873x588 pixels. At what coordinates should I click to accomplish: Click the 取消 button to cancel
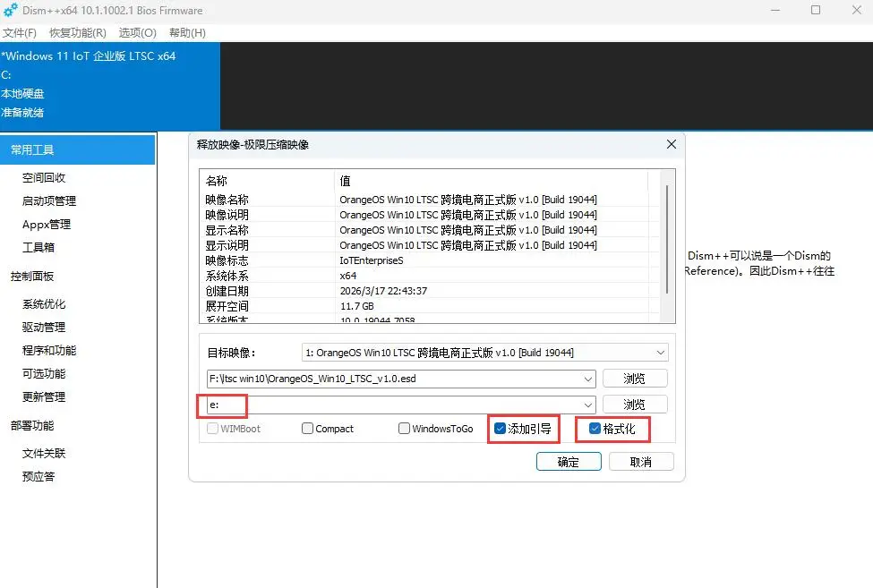tap(641, 461)
